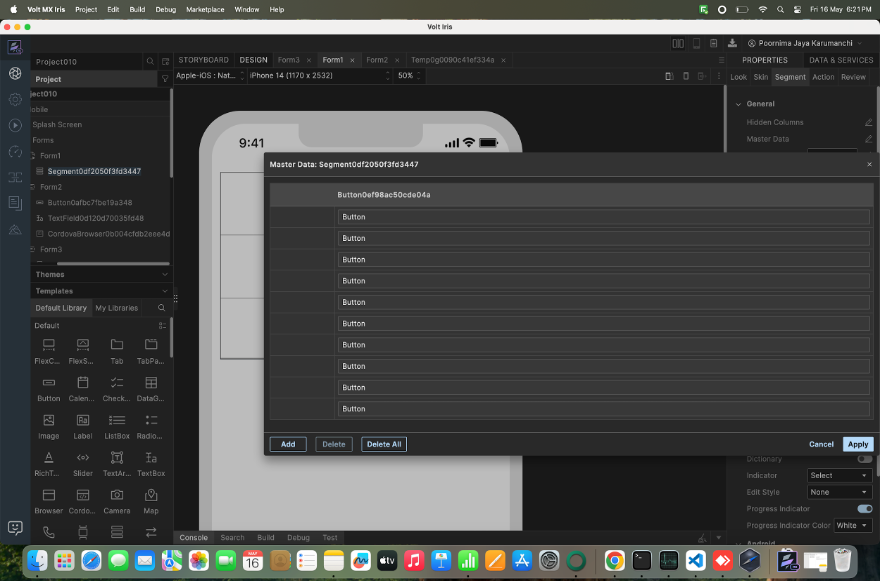The width and height of the screenshot is (880, 582).
Task: Click the filter funnel icon in the Project header
Action: (x=165, y=79)
